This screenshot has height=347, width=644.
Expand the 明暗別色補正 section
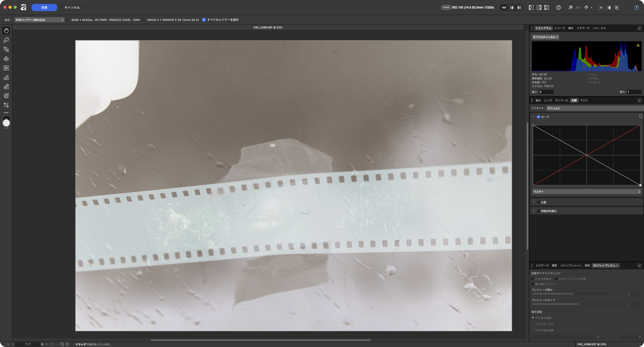534,211
